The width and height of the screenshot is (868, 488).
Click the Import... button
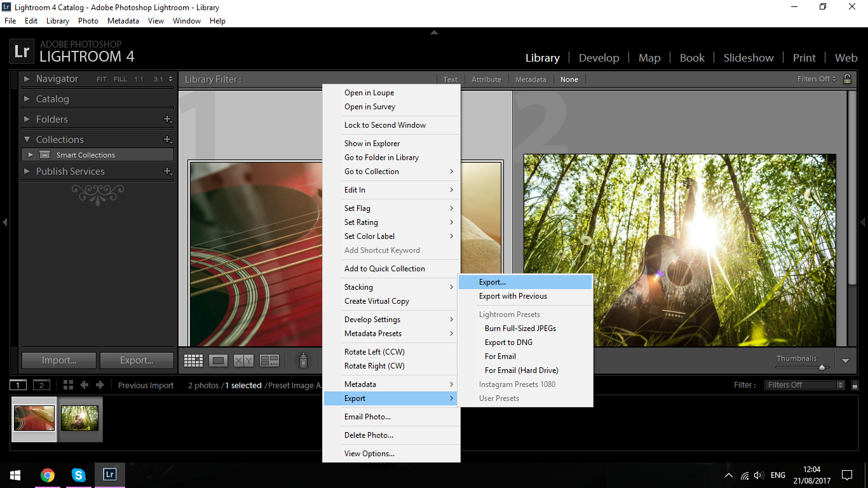pos(59,360)
